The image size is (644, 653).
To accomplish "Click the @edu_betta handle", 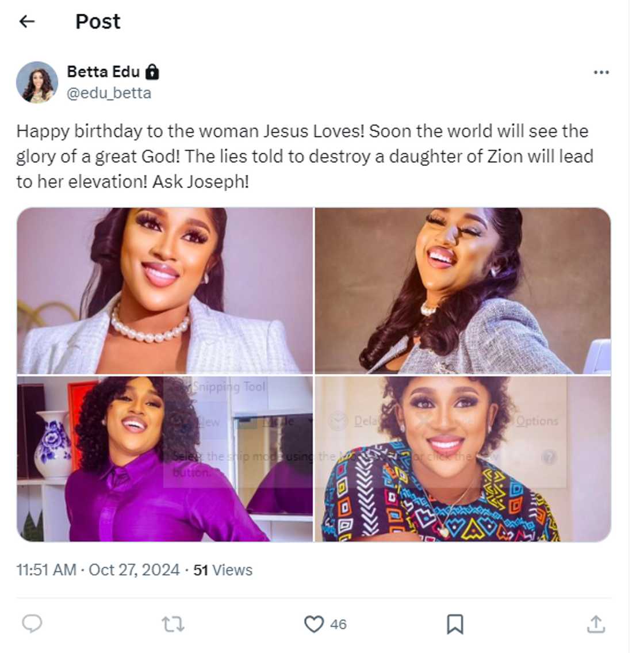I will (x=109, y=93).
